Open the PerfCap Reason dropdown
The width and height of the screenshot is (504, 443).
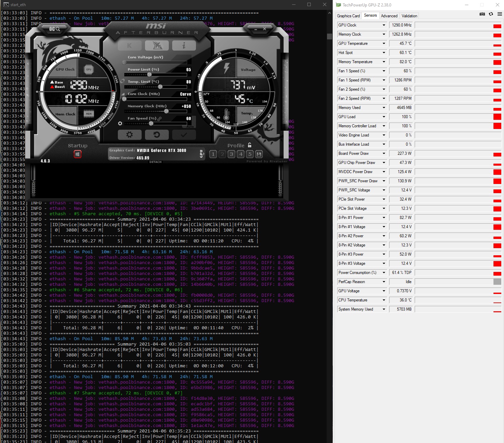click(384, 282)
